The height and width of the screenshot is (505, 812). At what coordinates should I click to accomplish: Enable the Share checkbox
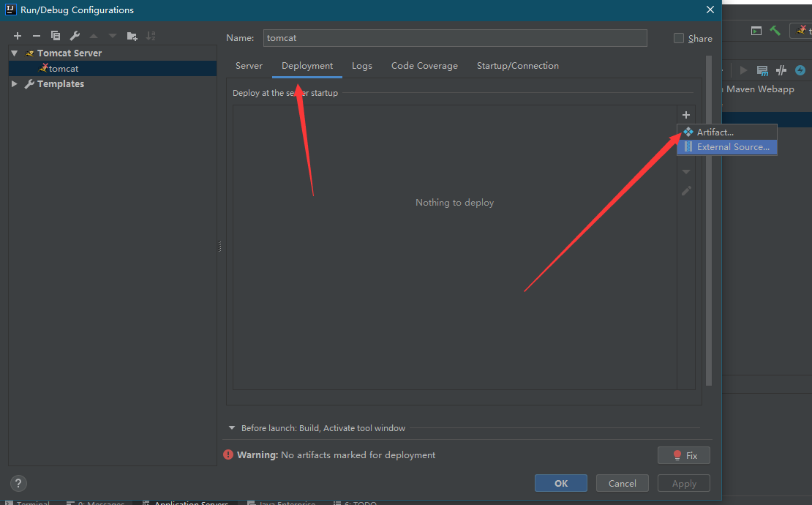click(678, 38)
